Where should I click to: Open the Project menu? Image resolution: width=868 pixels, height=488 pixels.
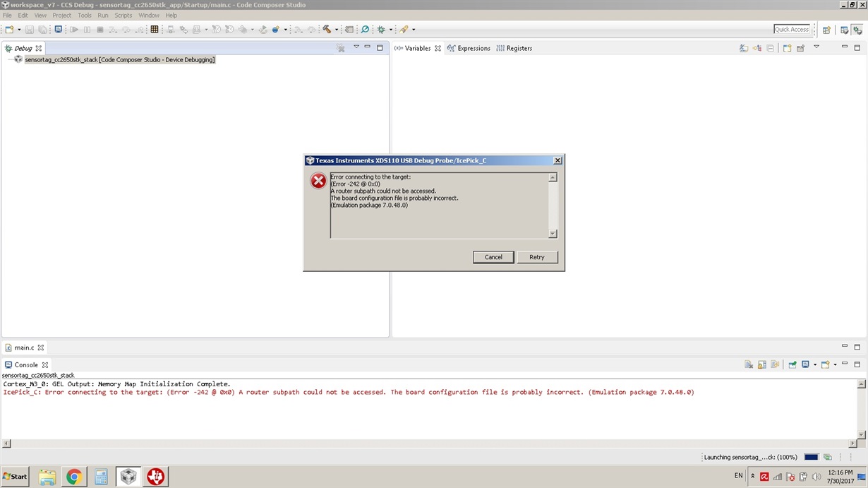[x=62, y=15]
